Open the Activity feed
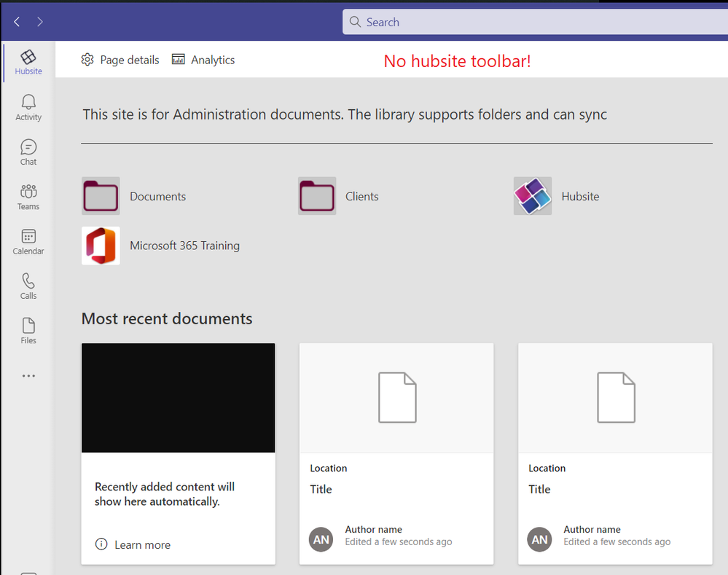This screenshot has height=575, width=728. pyautogui.click(x=28, y=108)
